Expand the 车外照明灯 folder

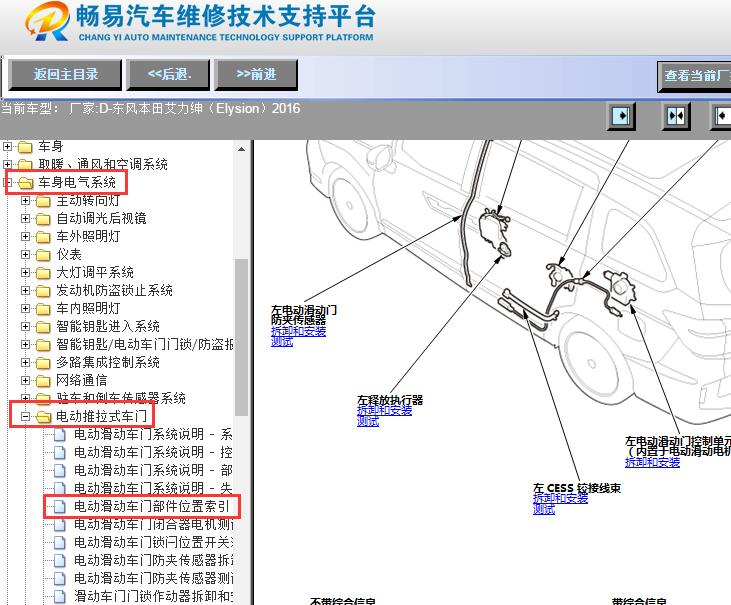click(x=26, y=236)
